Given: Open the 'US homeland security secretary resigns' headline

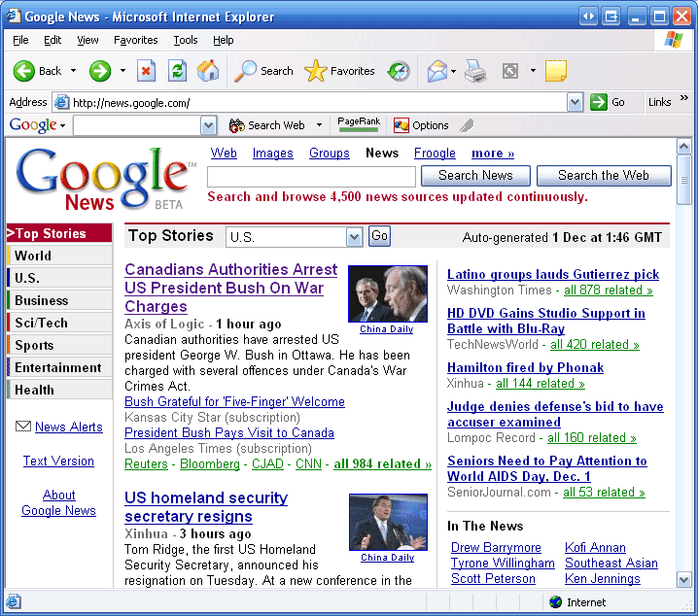Looking at the screenshot, I should coord(206,507).
